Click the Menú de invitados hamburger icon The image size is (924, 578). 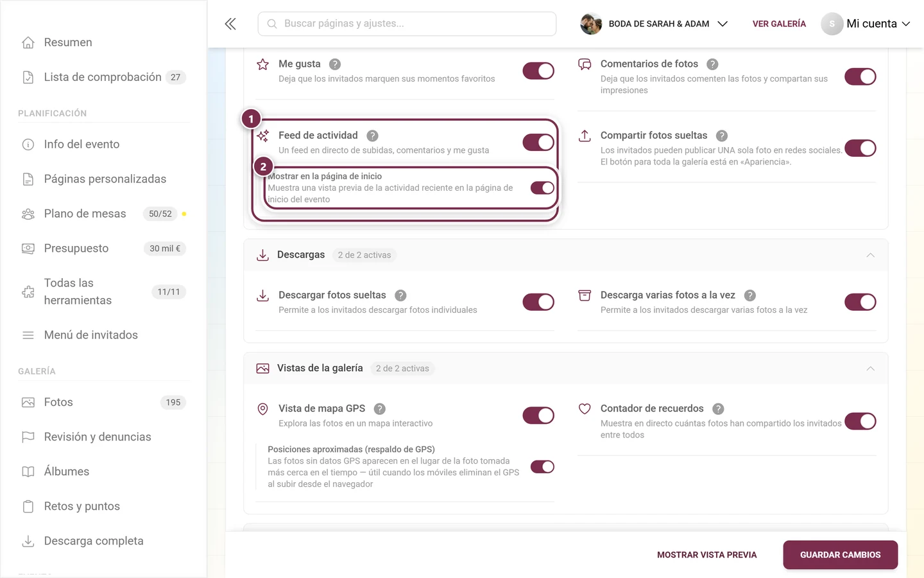click(x=28, y=335)
